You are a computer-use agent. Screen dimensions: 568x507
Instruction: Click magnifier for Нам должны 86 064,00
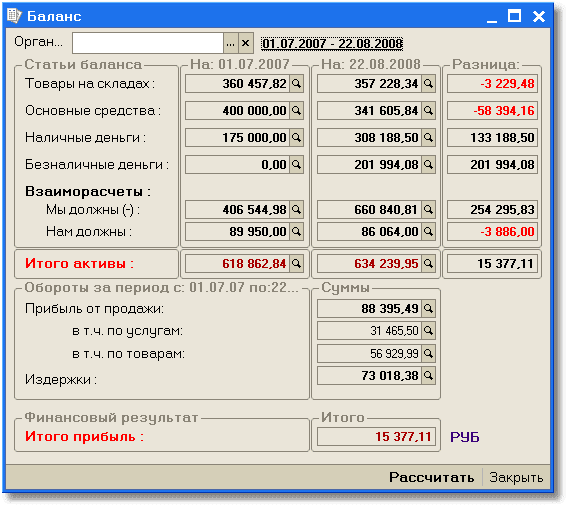point(428,231)
